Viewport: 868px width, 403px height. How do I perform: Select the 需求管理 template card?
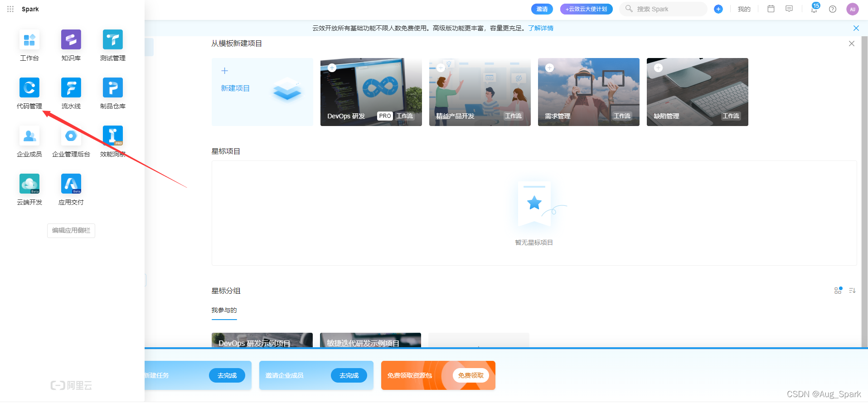pos(589,92)
